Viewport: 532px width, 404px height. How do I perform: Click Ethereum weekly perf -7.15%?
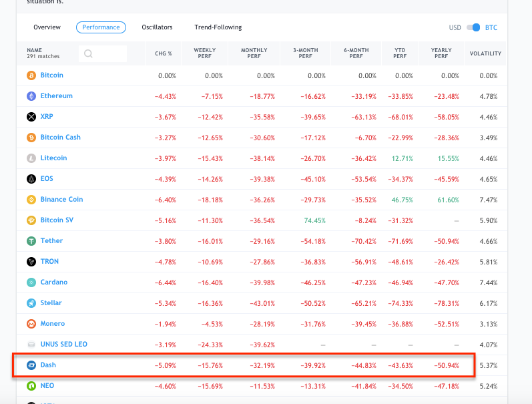[x=212, y=96]
